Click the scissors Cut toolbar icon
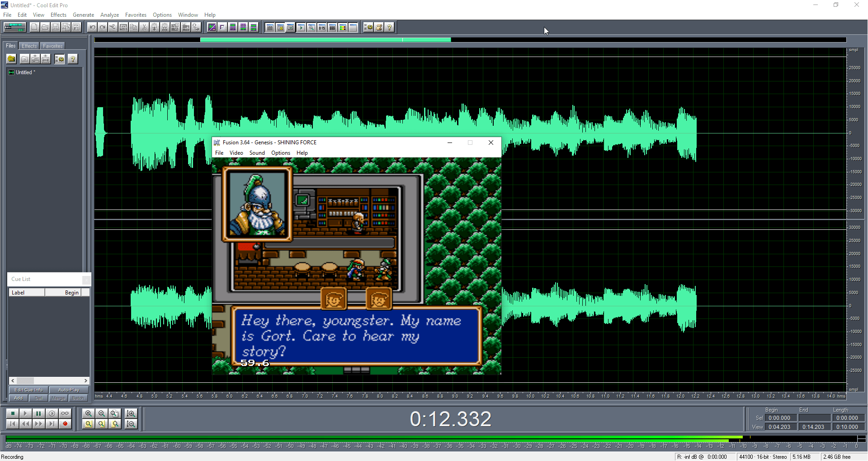 [x=144, y=28]
